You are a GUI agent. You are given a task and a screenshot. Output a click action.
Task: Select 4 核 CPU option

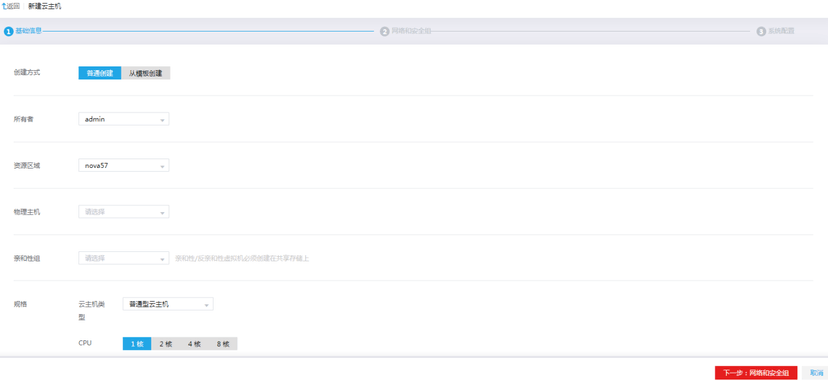click(194, 344)
